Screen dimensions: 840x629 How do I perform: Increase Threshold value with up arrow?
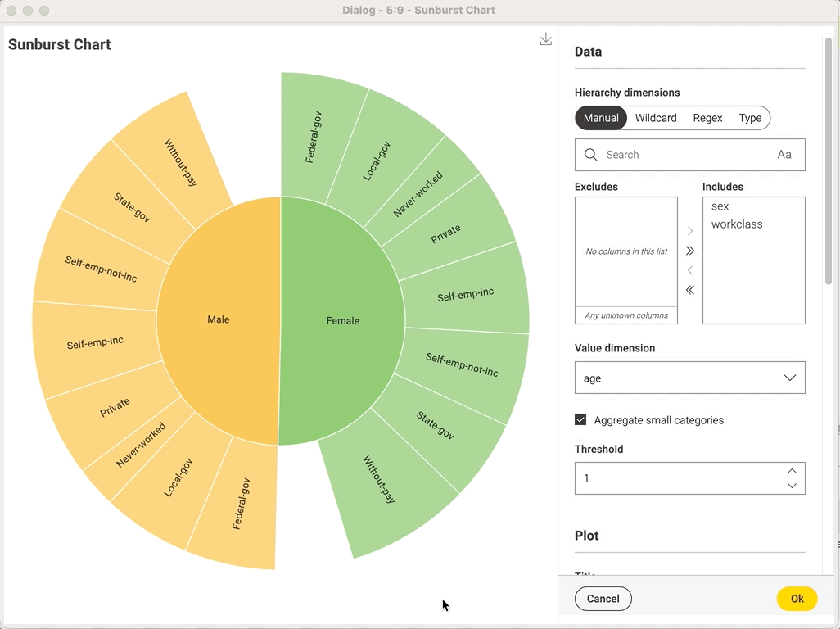[792, 471]
